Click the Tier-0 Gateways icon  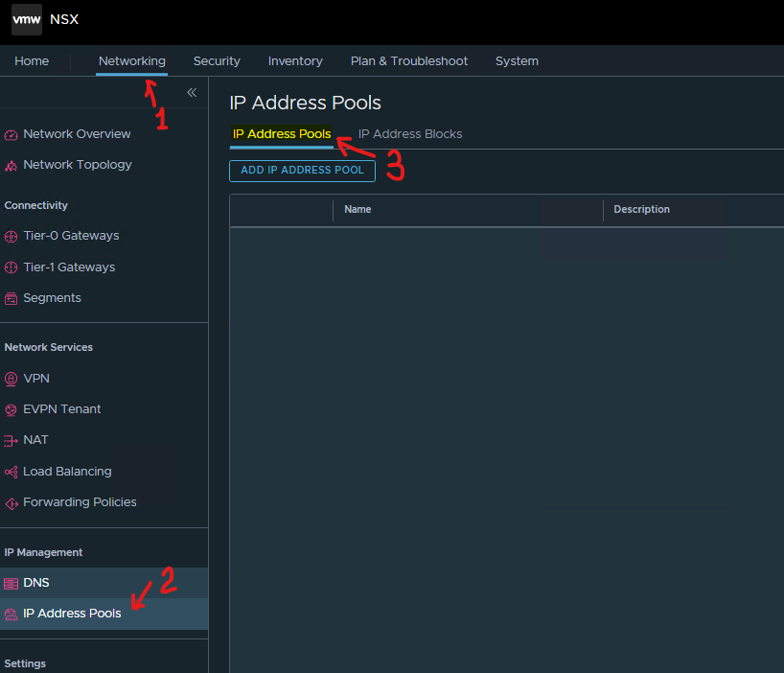click(x=12, y=236)
